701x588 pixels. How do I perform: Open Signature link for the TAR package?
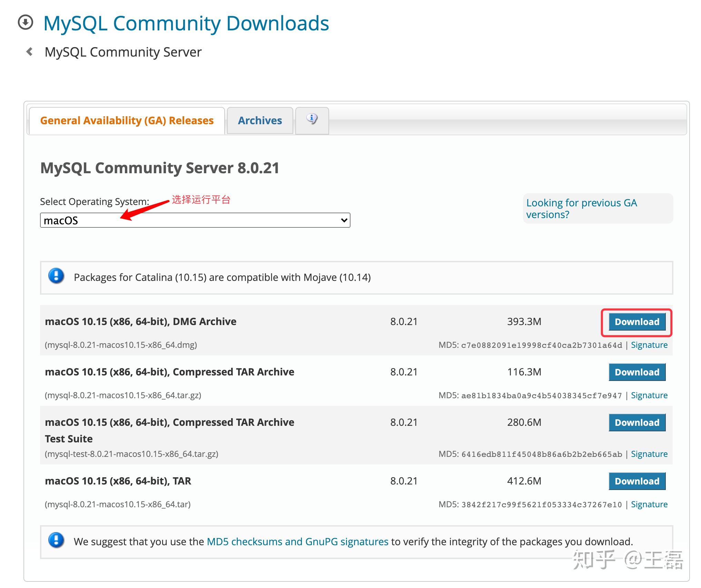[649, 504]
